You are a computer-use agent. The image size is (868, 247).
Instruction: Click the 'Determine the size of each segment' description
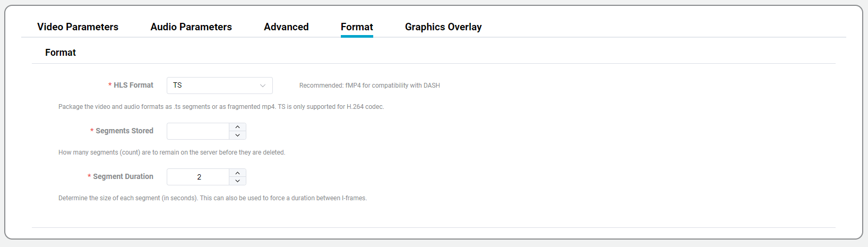click(212, 198)
